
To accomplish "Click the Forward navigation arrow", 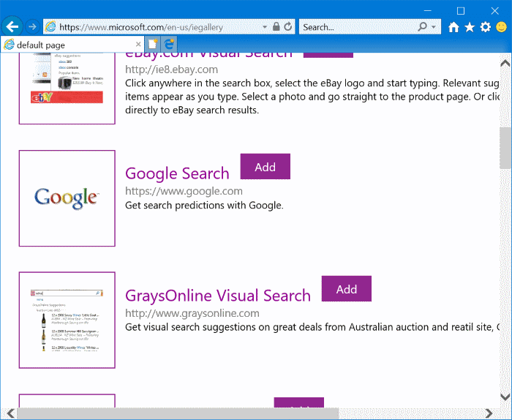I will (x=32, y=27).
